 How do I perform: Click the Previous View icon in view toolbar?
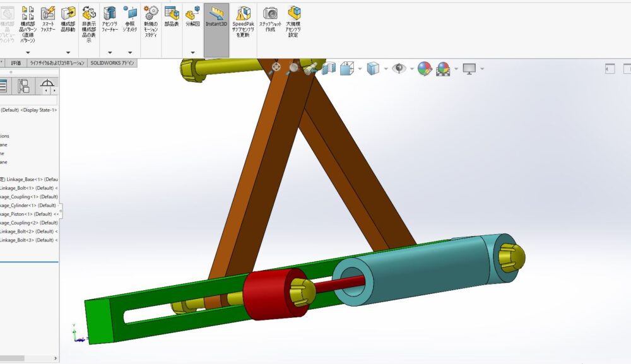[310, 69]
